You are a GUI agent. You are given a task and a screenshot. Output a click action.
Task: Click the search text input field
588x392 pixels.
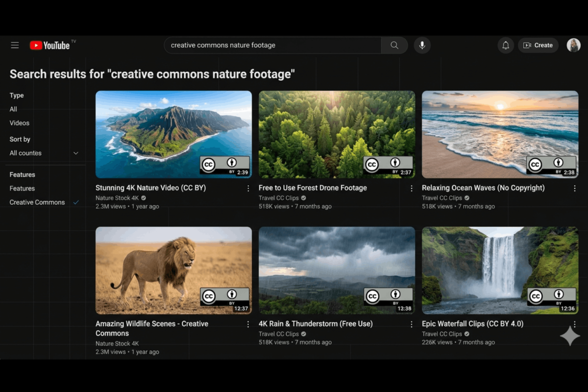pyautogui.click(x=272, y=45)
